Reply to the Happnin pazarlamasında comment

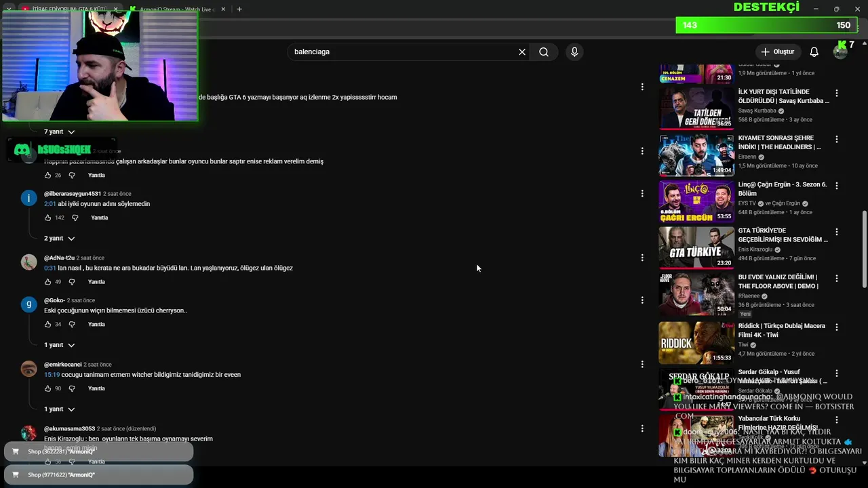tap(96, 176)
